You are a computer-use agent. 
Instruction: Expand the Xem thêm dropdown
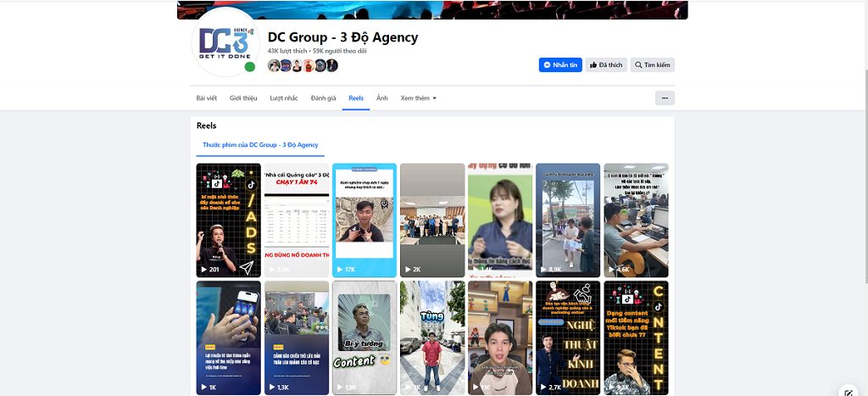[x=419, y=98]
